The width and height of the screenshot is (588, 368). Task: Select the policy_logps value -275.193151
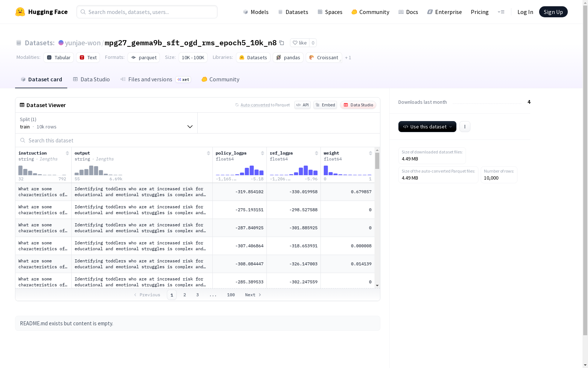pyautogui.click(x=240, y=210)
